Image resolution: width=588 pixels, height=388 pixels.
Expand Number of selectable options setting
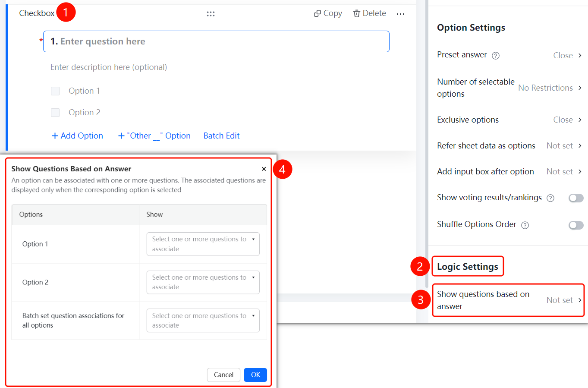coord(509,88)
